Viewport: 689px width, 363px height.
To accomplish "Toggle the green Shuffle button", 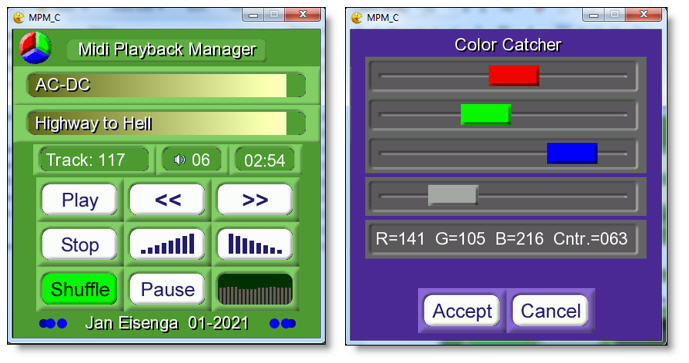I will 80,289.
